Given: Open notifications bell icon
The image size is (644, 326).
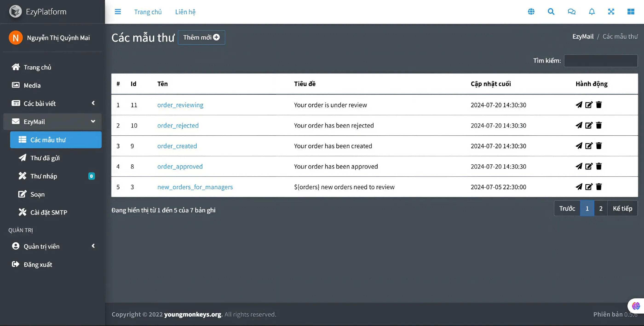Looking at the screenshot, I should click(x=592, y=12).
